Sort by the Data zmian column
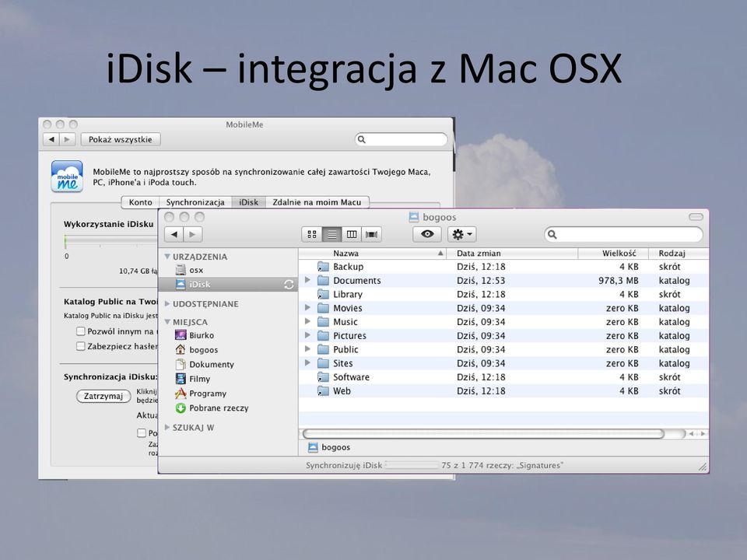This screenshot has width=747, height=560. [x=512, y=254]
